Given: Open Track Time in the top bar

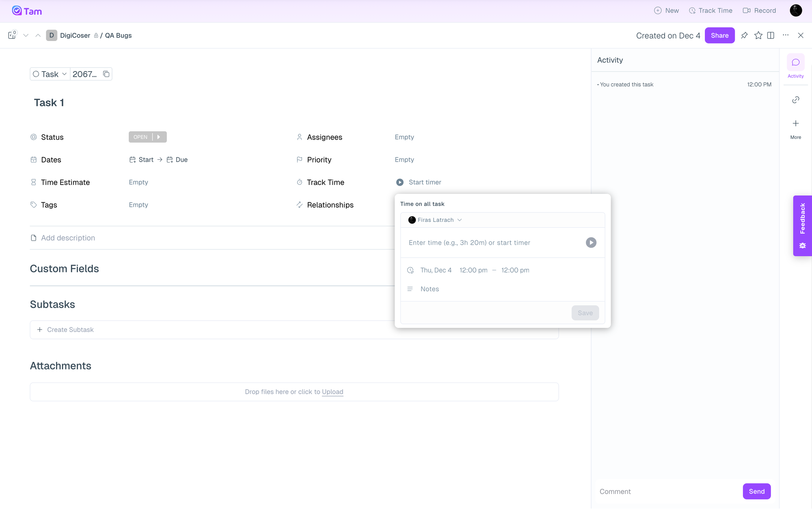Looking at the screenshot, I should click(x=710, y=11).
